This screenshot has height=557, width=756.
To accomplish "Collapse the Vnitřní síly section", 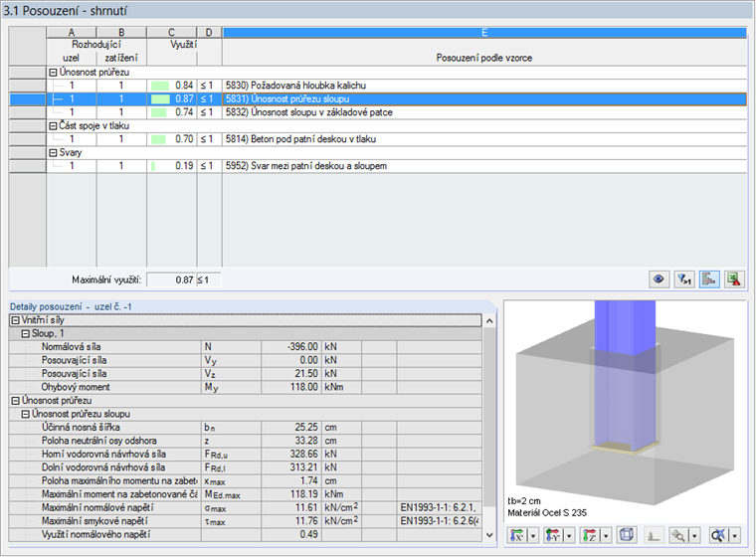I will click(16, 320).
